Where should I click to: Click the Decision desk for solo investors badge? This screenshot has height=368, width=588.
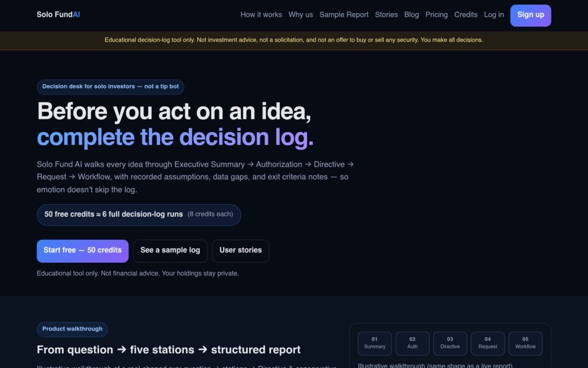tap(110, 87)
